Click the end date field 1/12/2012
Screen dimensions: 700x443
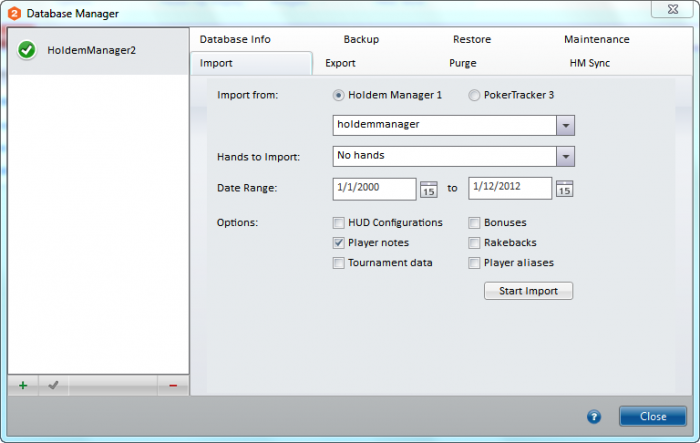pos(510,188)
